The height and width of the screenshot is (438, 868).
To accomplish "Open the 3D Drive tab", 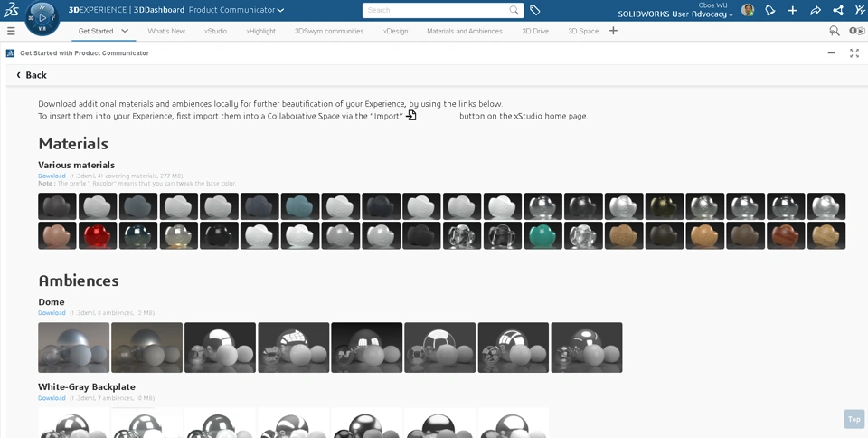I will point(535,31).
